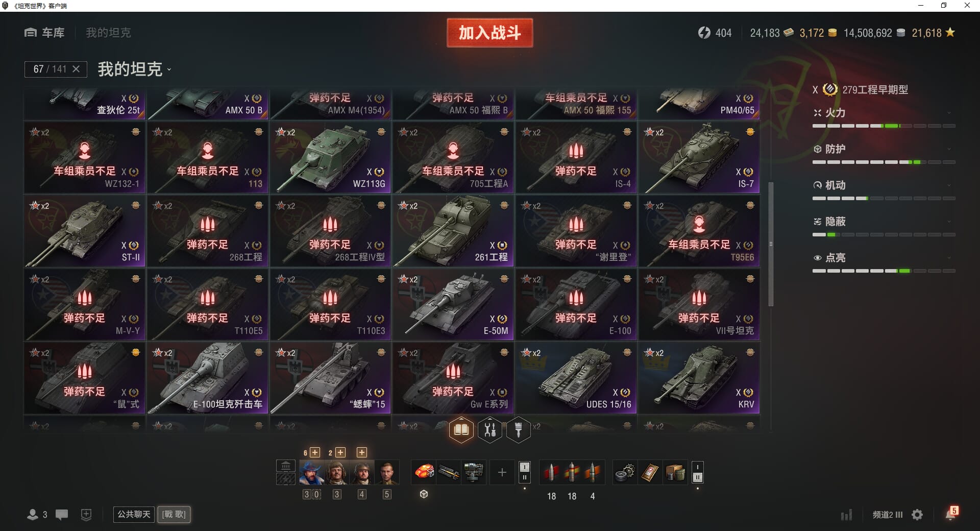Switch equipment loadout to set II
Image resolution: width=980 pixels, height=531 pixels.
pyautogui.click(x=525, y=478)
